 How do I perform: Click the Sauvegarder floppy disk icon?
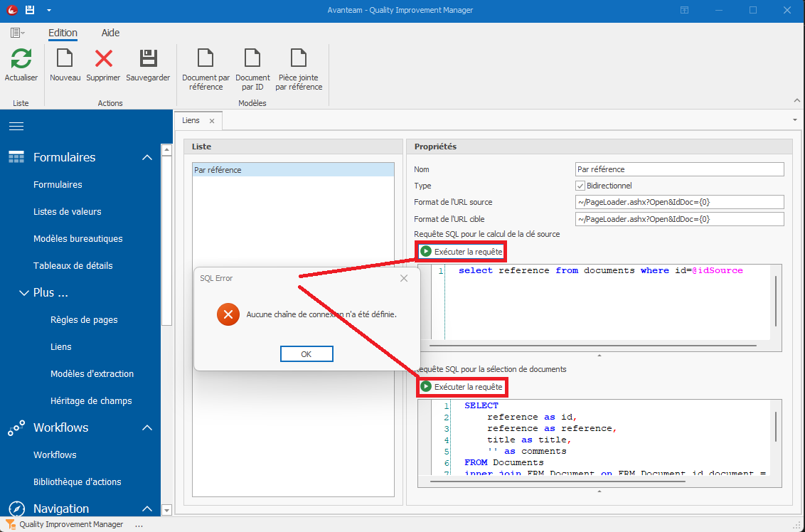148,59
